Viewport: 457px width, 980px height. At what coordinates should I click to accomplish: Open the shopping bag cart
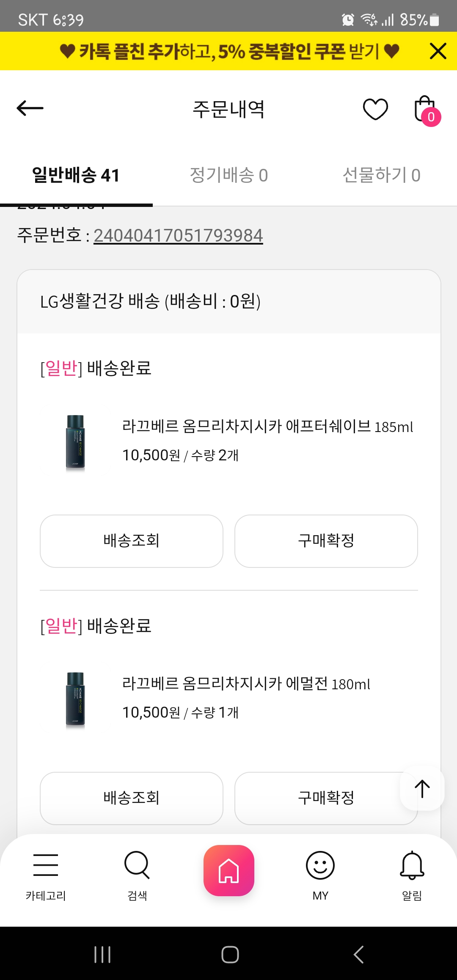(x=426, y=110)
